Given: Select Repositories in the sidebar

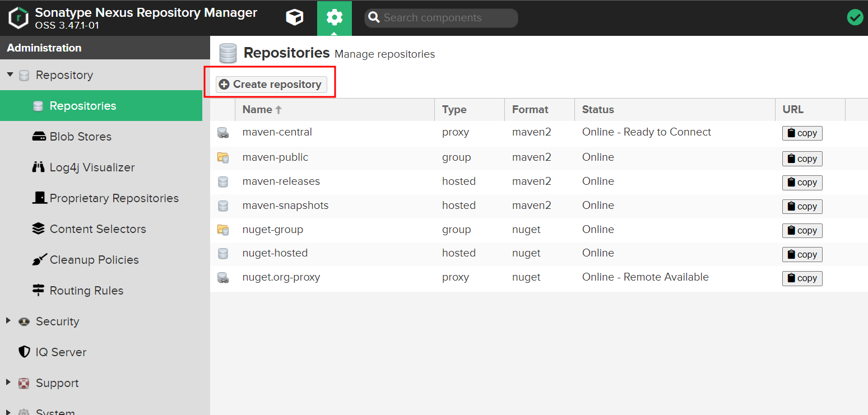Looking at the screenshot, I should [x=101, y=106].
